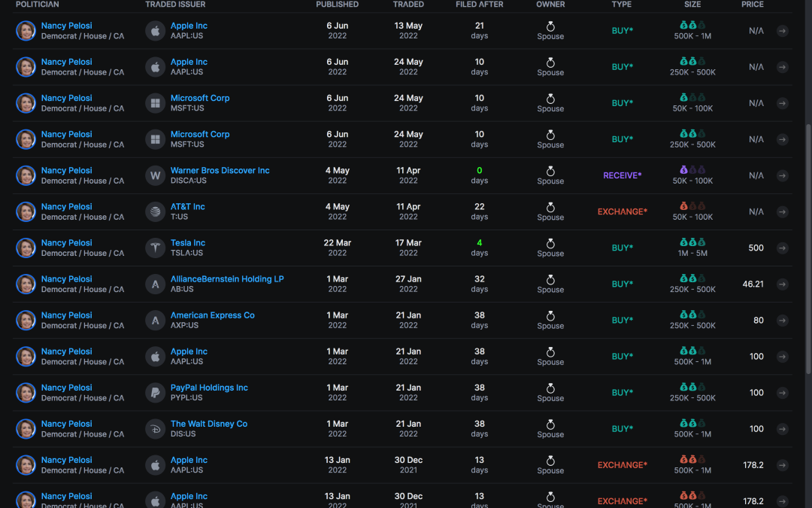The height and width of the screenshot is (508, 812).
Task: Sort by the Published column header
Action: click(x=338, y=5)
